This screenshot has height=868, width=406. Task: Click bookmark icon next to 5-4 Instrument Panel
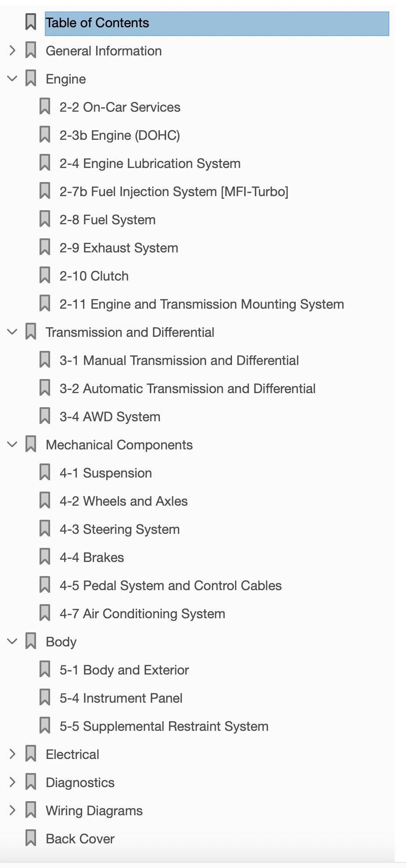point(45,697)
